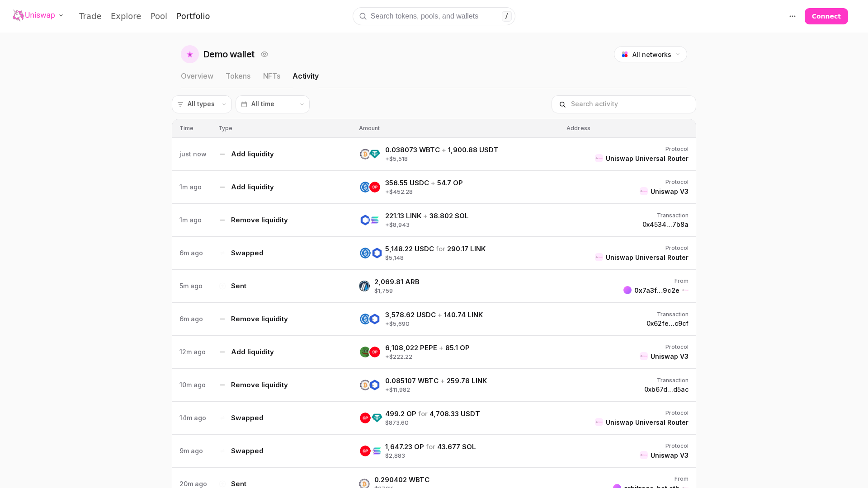Click Swapped in the 5,148.22 USDC row
Image resolution: width=868 pixels, height=488 pixels.
247,253
